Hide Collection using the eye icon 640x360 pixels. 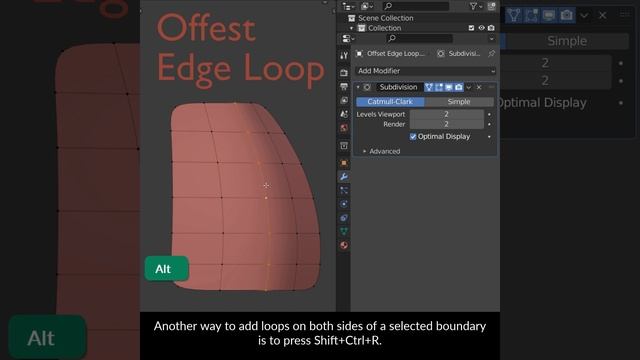coord(482,28)
